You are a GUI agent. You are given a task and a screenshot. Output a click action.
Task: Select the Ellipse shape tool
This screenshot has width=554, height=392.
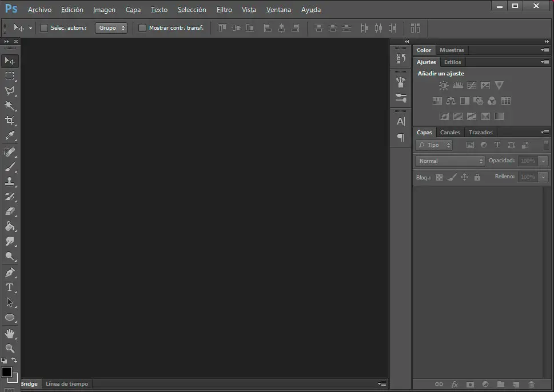click(10, 317)
